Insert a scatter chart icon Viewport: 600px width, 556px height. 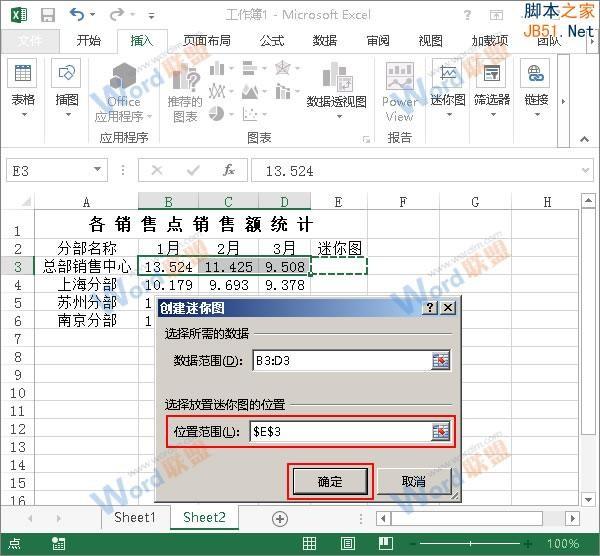(249, 114)
